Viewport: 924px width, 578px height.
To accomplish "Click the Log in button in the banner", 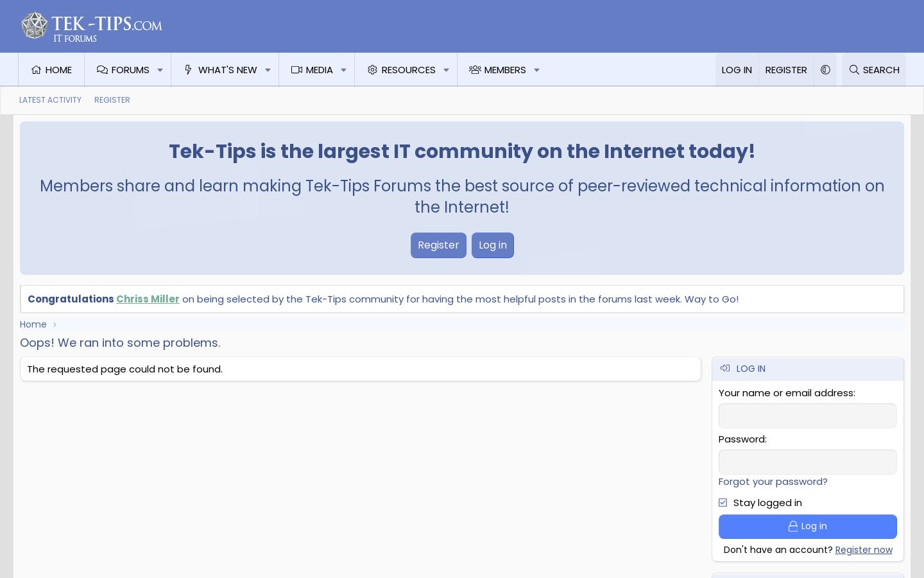I will coord(493,245).
